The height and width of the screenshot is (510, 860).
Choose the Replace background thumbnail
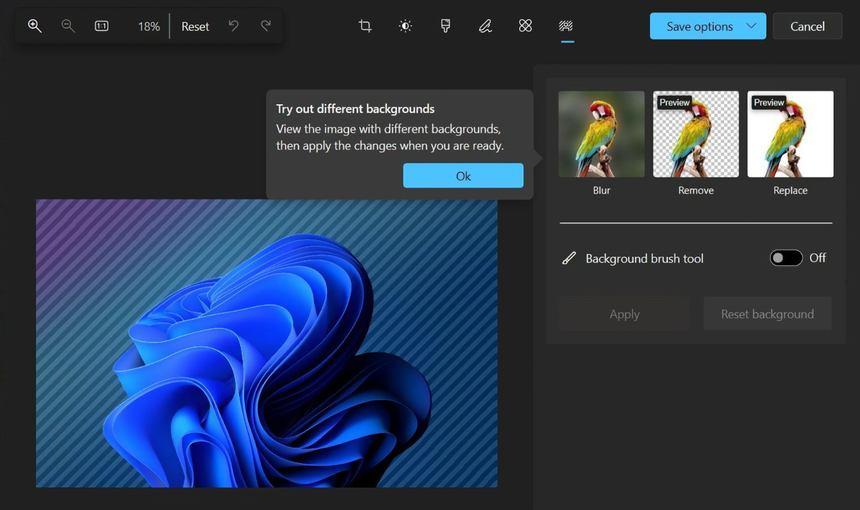tap(790, 134)
